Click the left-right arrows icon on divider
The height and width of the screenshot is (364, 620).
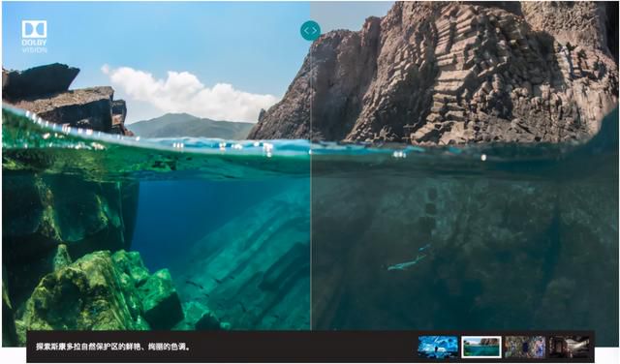(x=310, y=30)
